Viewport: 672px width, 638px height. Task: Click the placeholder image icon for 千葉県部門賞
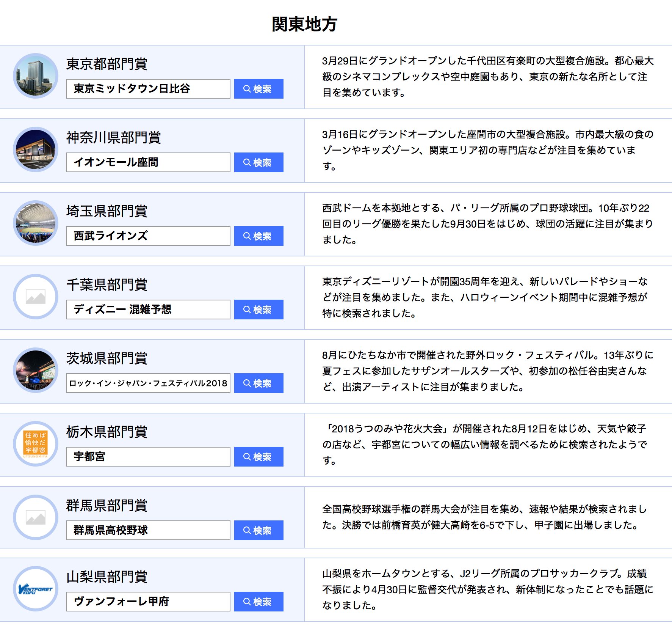[36, 297]
